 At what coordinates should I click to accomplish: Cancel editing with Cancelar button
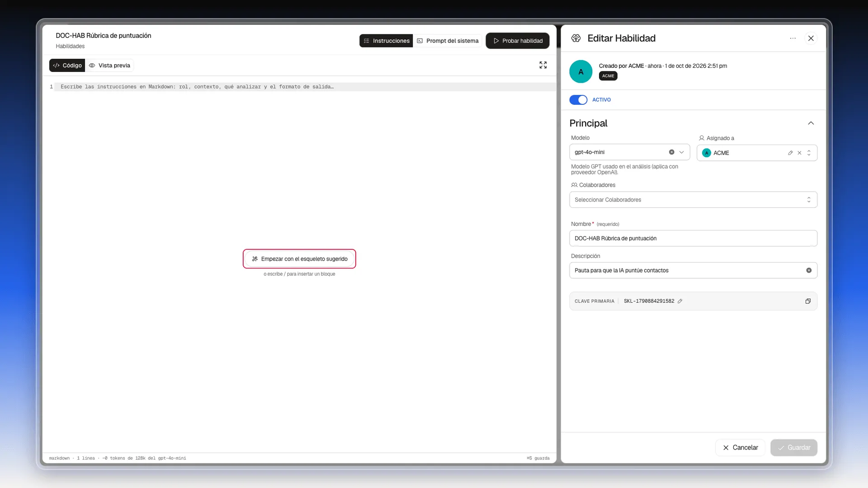[x=740, y=447]
